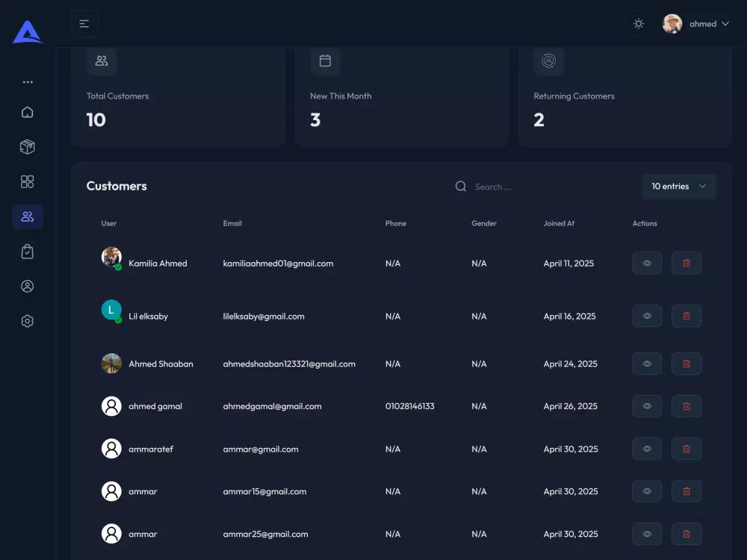The height and width of the screenshot is (560, 747).
Task: Select the Customers sidebar icon
Action: [28, 217]
